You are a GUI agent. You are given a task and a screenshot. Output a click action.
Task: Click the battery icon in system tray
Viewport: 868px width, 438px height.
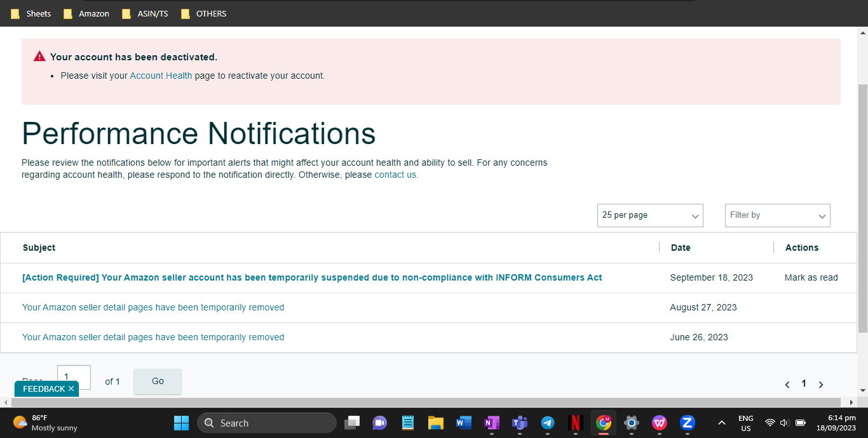pos(801,423)
